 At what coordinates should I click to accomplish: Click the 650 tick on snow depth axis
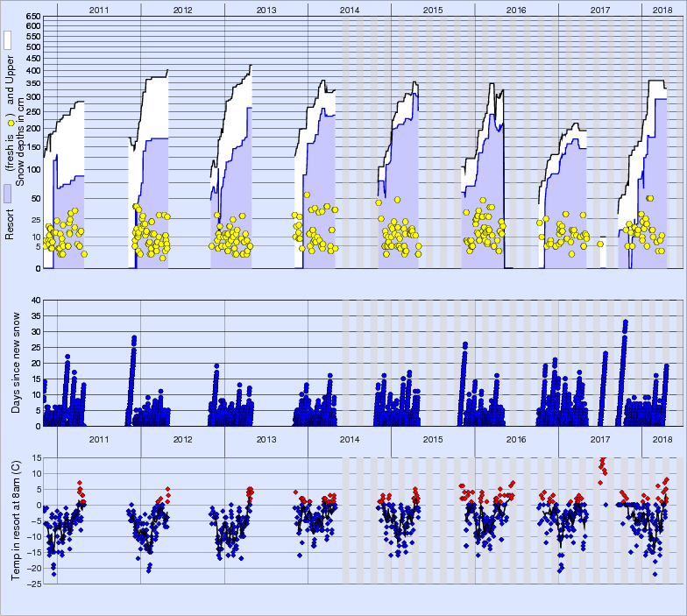tap(32, 17)
